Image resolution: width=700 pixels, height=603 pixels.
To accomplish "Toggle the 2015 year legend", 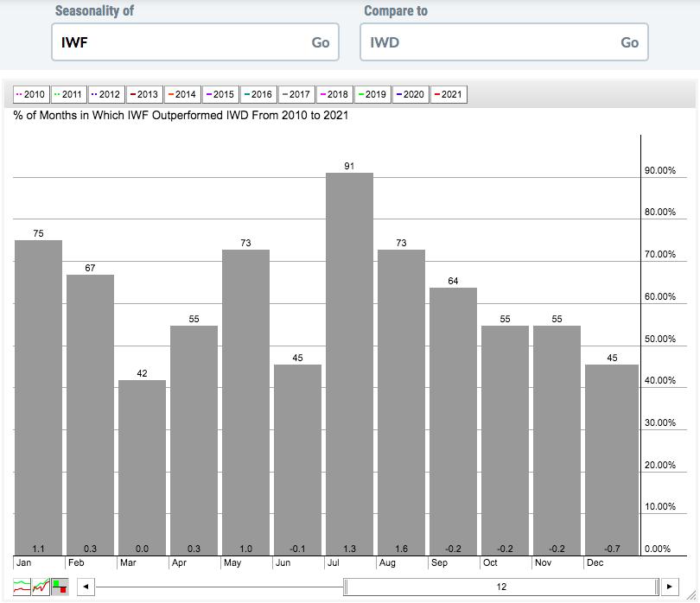I will (220, 94).
